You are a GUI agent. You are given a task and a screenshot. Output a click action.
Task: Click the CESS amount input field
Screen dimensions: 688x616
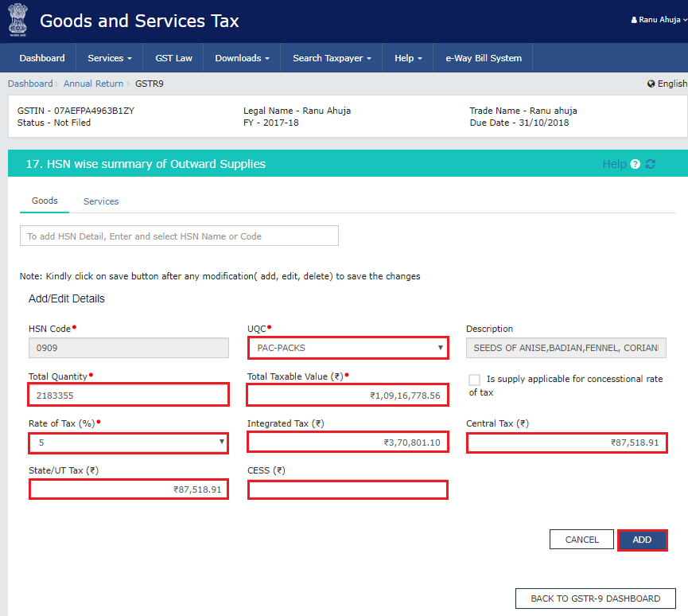pos(348,489)
